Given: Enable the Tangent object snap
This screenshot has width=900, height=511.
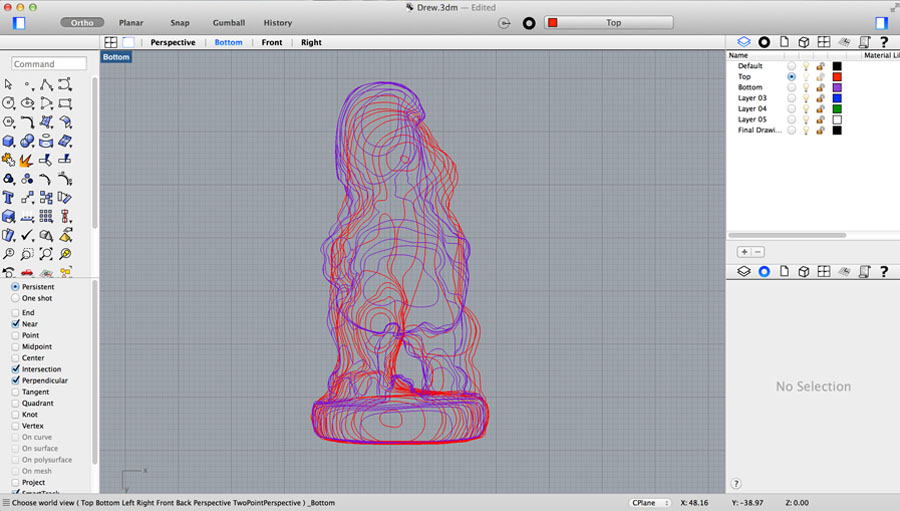Looking at the screenshot, I should [x=15, y=392].
